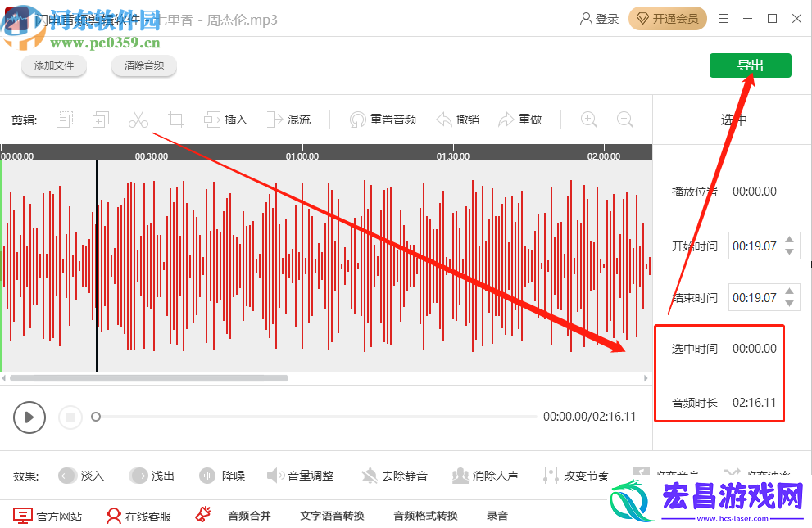Click the 00:00.00/02:16.11 playback time readout

point(589,417)
